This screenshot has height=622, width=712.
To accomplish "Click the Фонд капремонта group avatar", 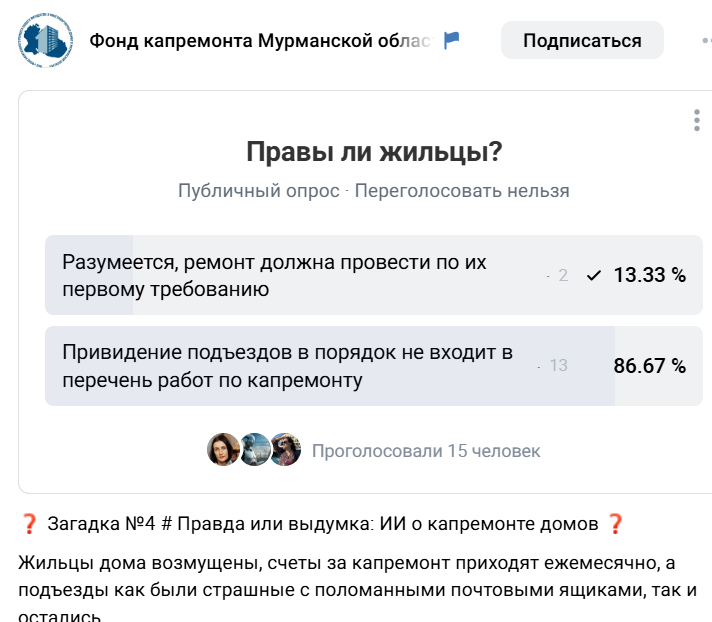I will (45, 41).
